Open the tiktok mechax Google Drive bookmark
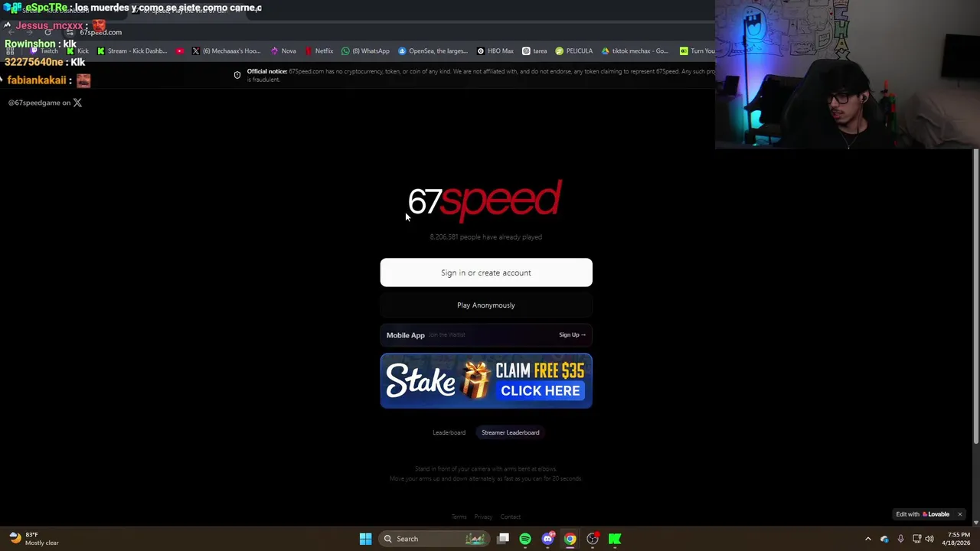 pos(634,51)
